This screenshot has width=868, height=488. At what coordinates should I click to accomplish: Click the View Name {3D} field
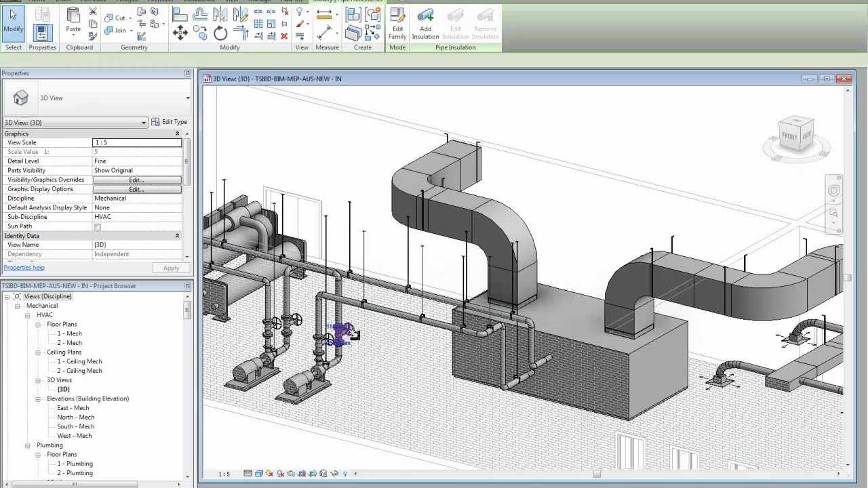[x=137, y=245]
